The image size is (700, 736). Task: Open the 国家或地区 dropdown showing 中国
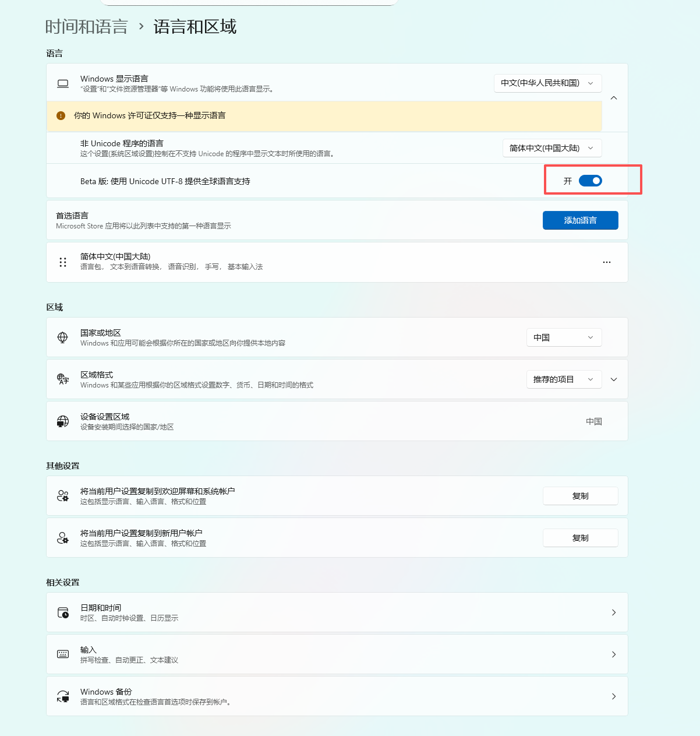coord(564,337)
